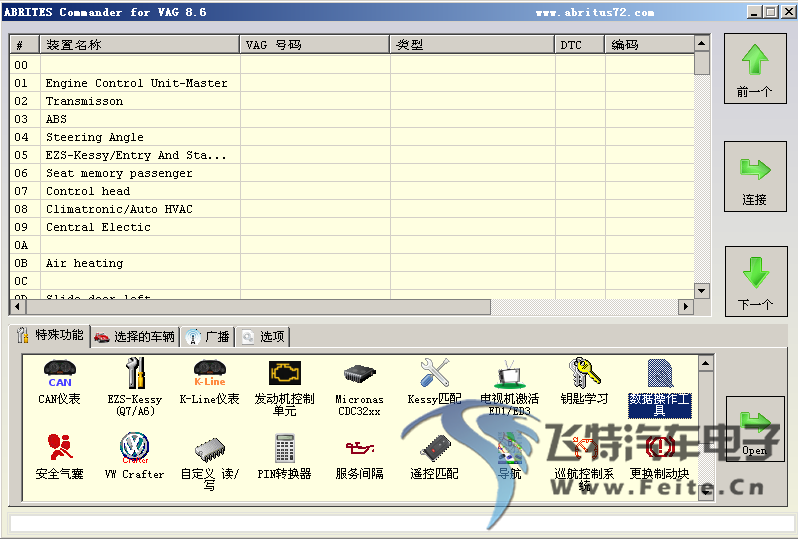Open the 自定义 读/写 chip icon
The width and height of the screenshot is (798, 539).
[209, 462]
